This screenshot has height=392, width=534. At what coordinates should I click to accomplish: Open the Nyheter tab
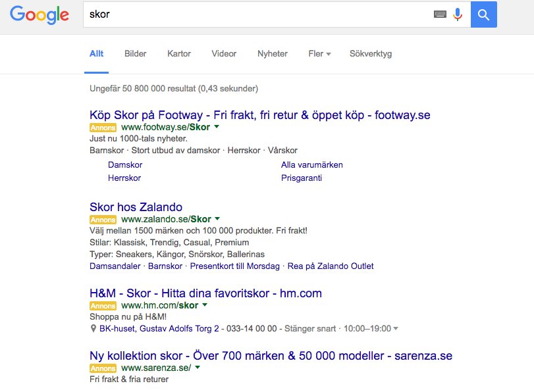click(273, 54)
